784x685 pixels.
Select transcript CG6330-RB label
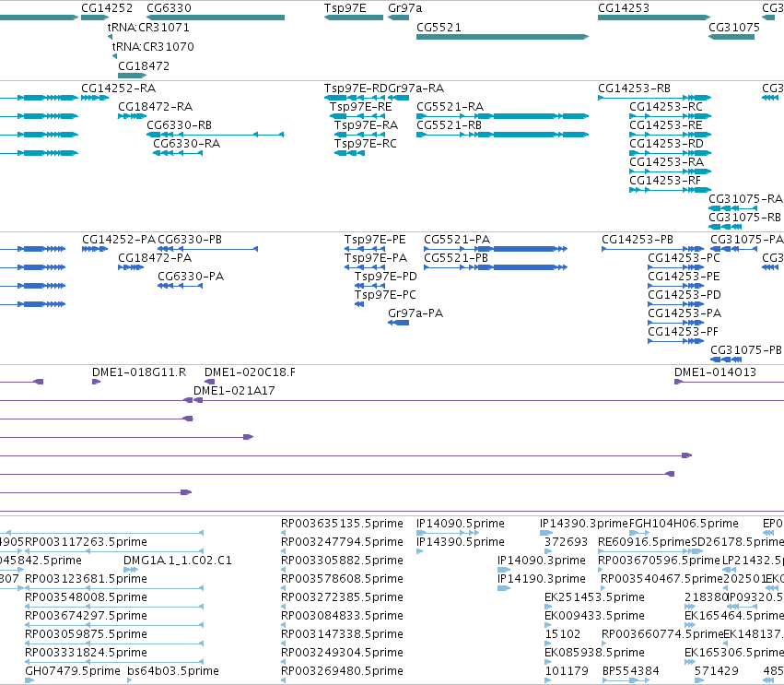pyautogui.click(x=179, y=125)
